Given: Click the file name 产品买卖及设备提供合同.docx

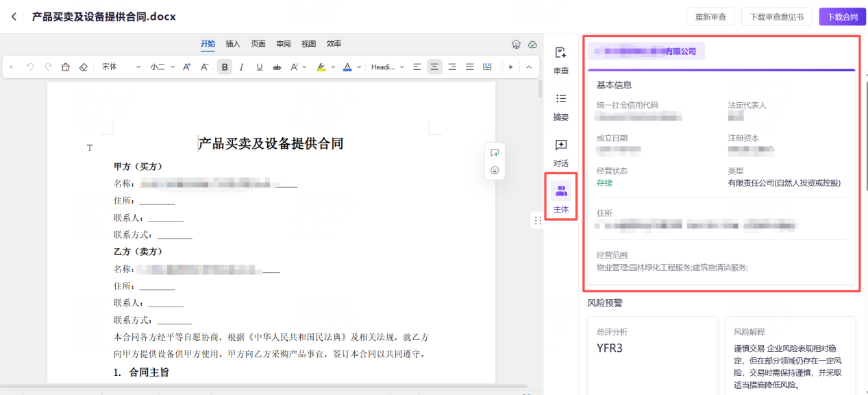Looking at the screenshot, I should tap(103, 16).
